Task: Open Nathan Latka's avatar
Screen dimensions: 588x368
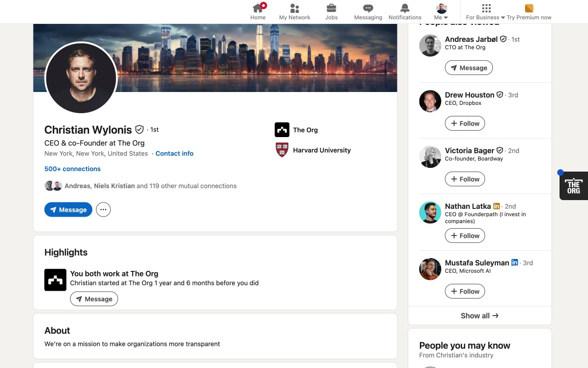Action: (430, 213)
